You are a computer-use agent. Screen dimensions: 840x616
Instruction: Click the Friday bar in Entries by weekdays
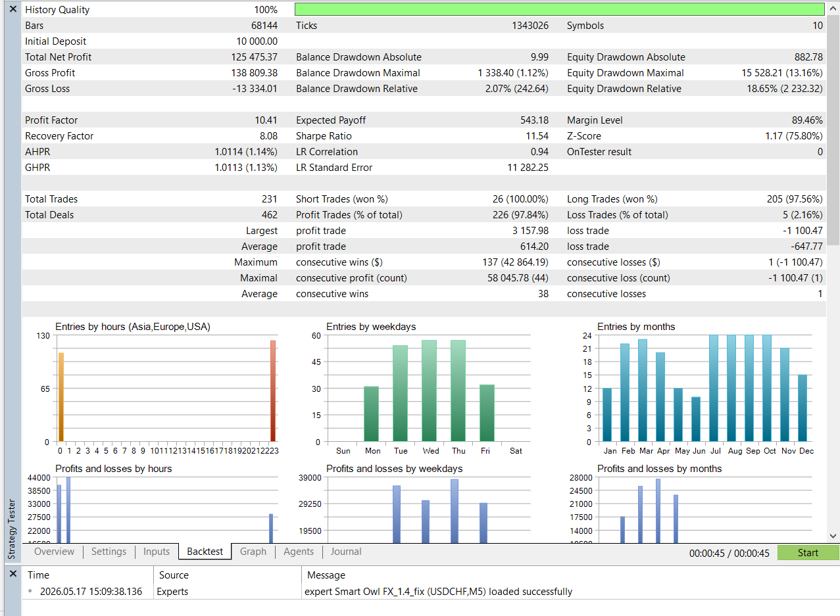click(x=487, y=413)
